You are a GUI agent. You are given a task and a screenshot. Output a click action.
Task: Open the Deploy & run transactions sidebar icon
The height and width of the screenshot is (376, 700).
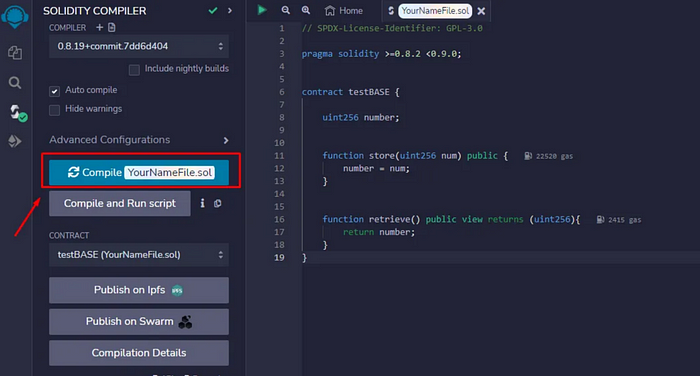[15, 141]
